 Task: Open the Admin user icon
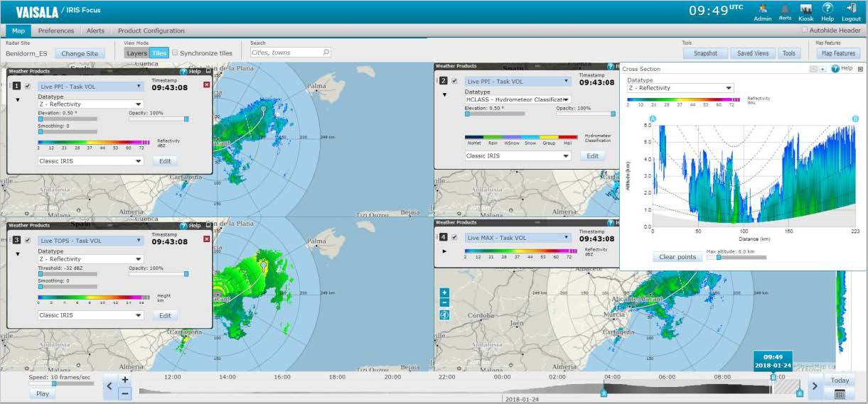(x=762, y=9)
